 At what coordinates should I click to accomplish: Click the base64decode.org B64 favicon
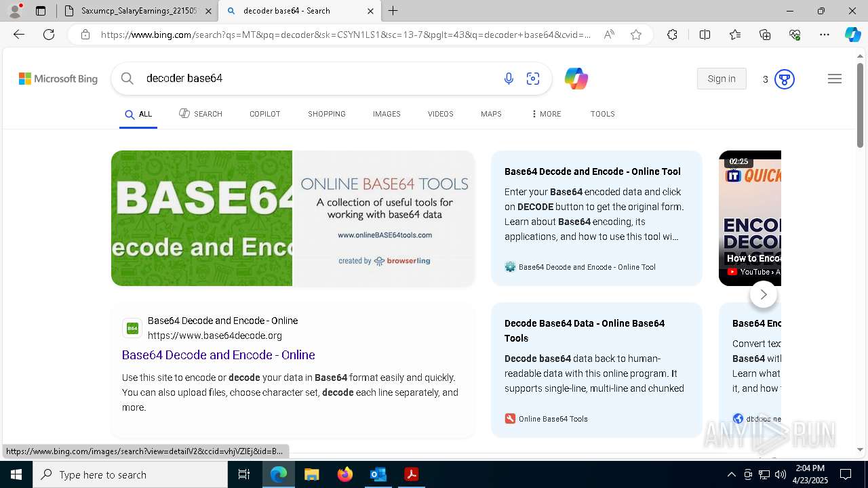coord(132,328)
